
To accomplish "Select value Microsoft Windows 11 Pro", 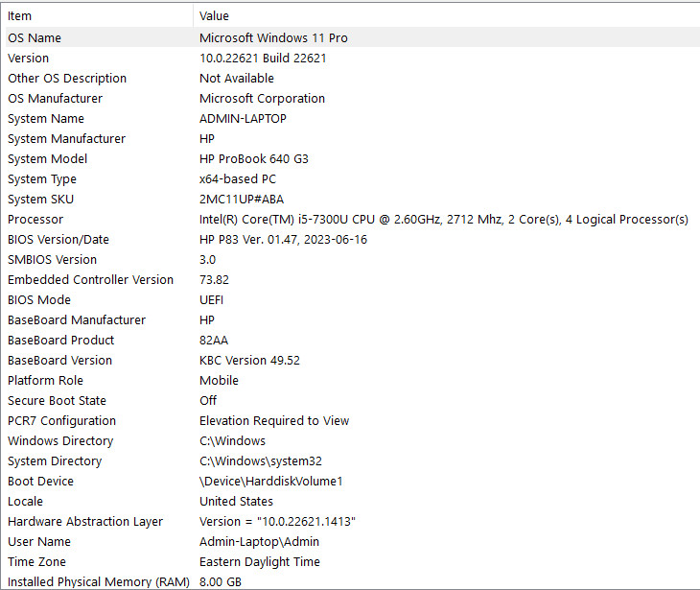I will [273, 38].
